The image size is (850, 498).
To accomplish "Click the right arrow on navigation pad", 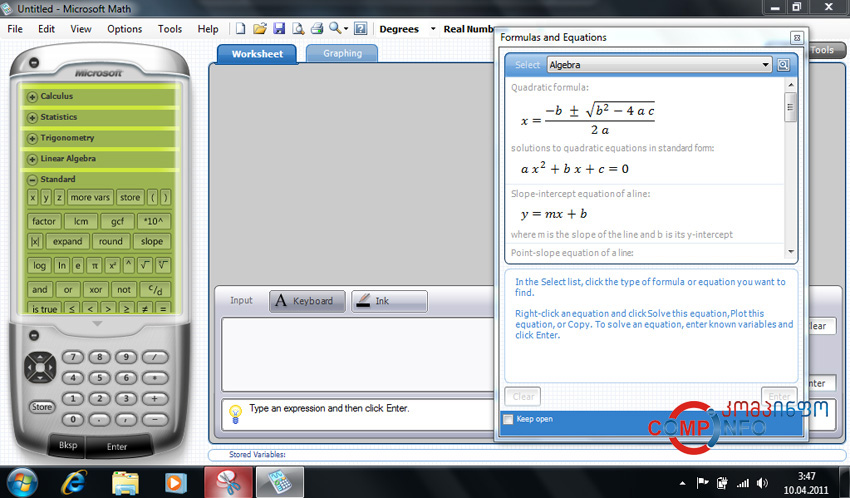I will pos(50,367).
